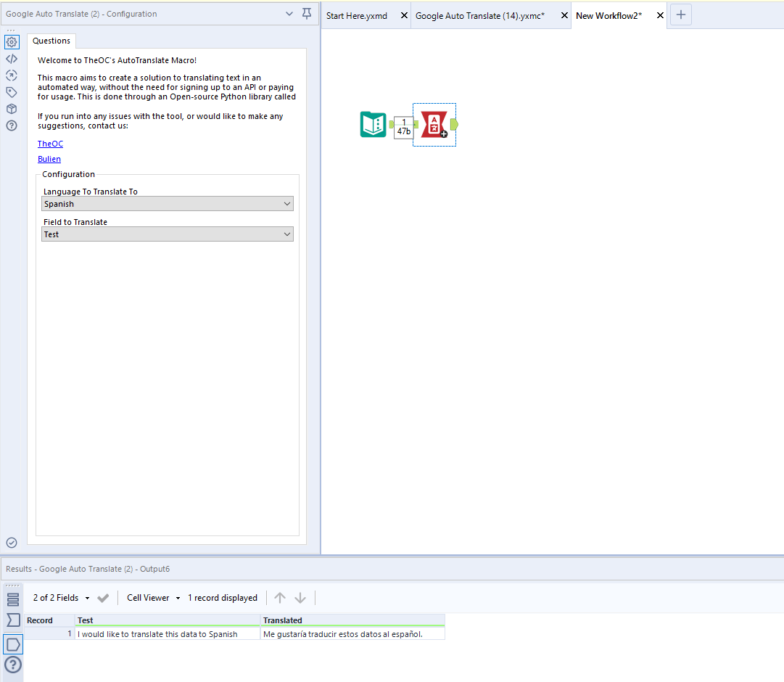Screen dimensions: 784x682
Task: Click the teal Input Data tool icon
Action: [x=372, y=124]
